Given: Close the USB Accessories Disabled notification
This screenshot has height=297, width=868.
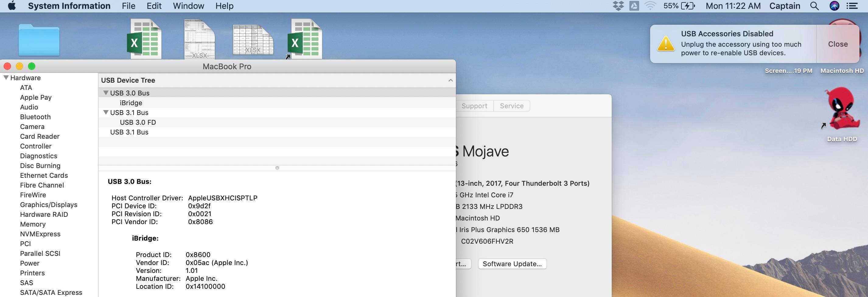Looking at the screenshot, I should 838,44.
